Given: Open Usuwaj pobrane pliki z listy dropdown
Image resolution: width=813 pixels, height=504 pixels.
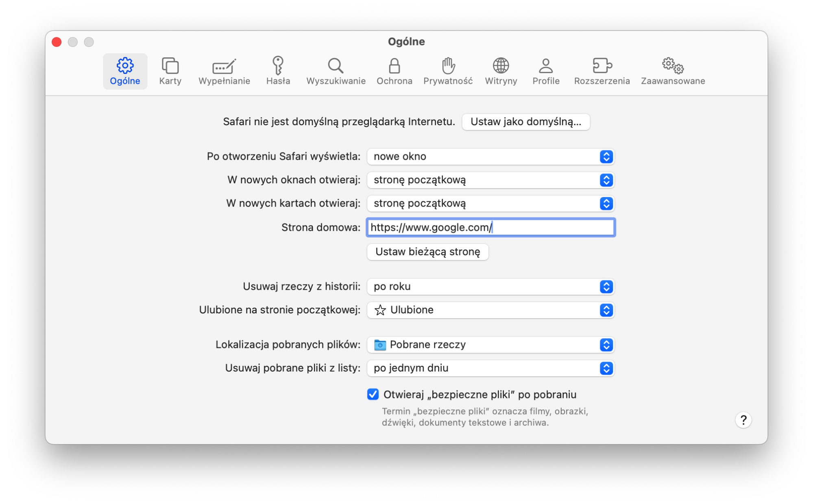Looking at the screenshot, I should [x=490, y=368].
